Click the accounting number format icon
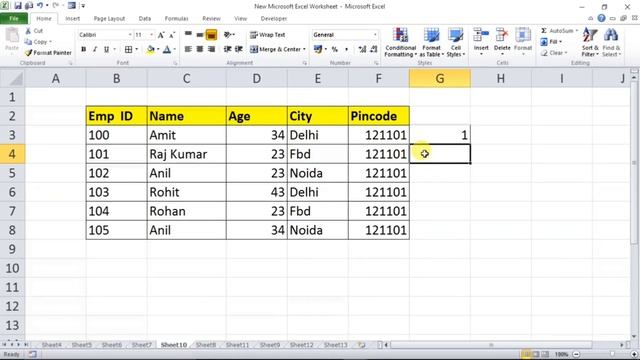 [x=318, y=49]
